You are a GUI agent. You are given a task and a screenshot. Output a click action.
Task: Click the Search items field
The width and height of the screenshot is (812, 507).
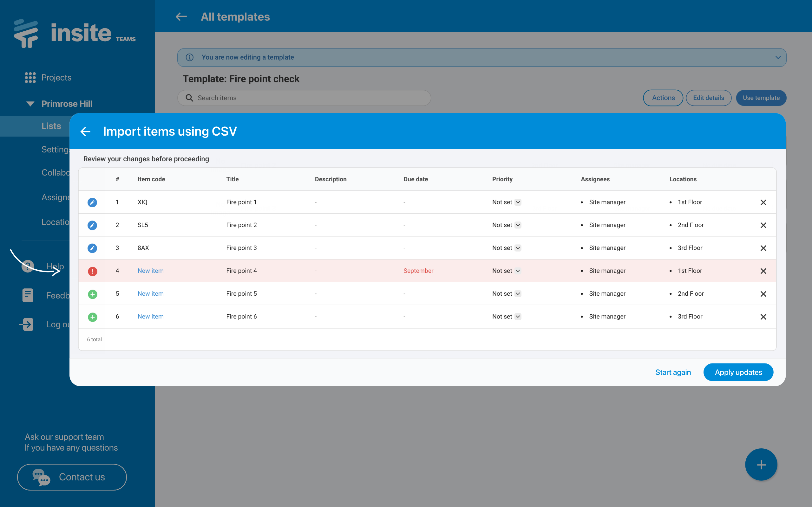pos(304,98)
